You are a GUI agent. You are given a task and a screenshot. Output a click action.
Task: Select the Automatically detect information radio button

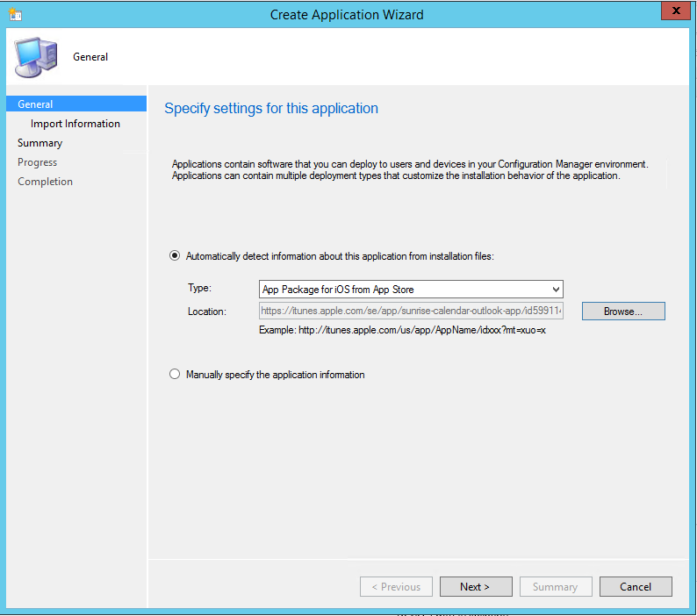(174, 256)
